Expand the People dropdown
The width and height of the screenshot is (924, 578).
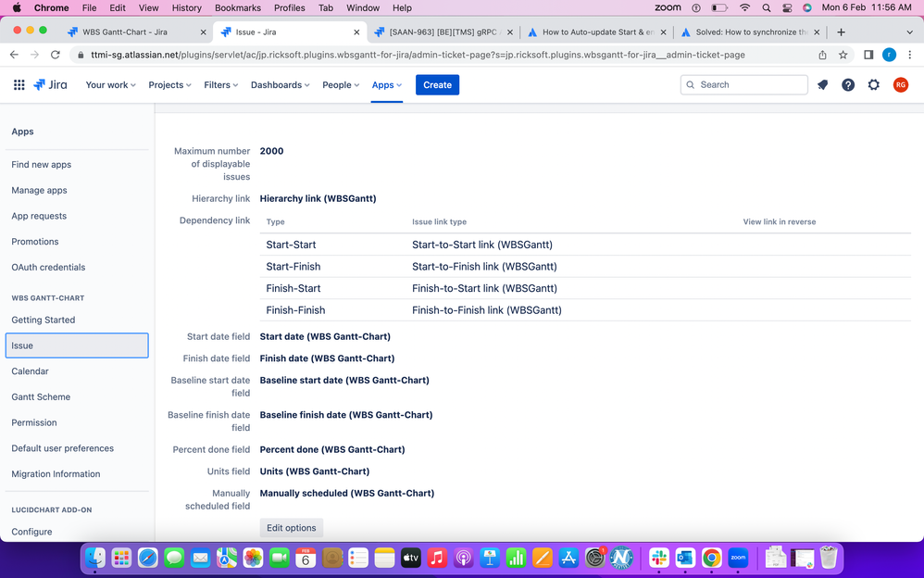tap(341, 85)
